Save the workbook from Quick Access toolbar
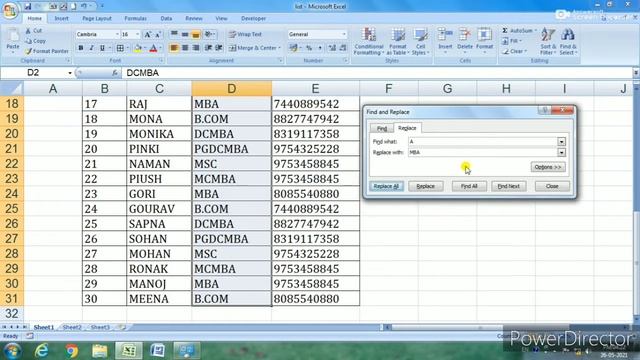640x360 pixels. (27, 6)
